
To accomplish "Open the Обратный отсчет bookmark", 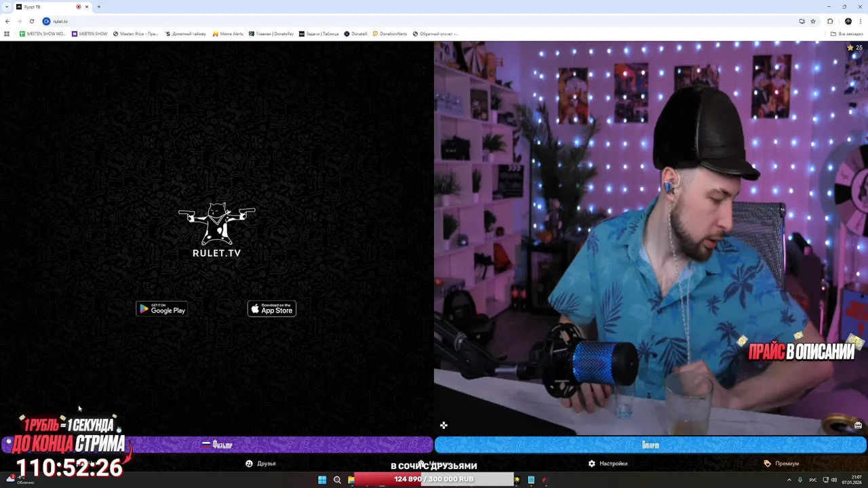I will click(x=435, y=33).
